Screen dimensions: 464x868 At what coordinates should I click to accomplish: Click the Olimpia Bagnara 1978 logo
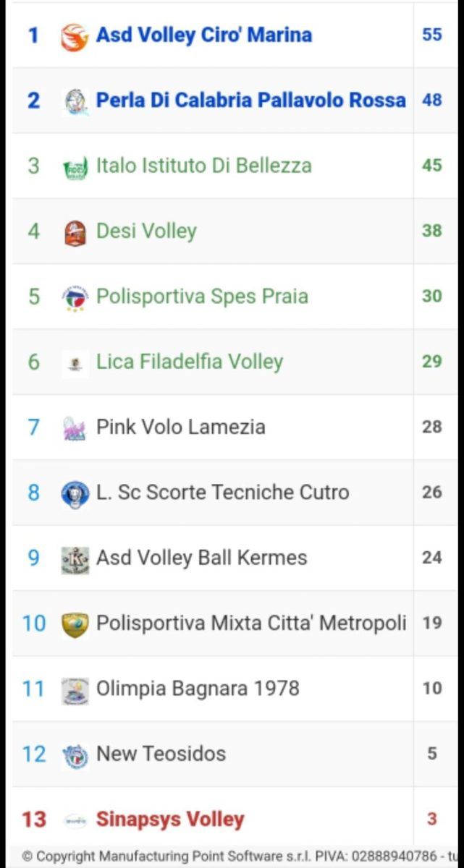75,689
